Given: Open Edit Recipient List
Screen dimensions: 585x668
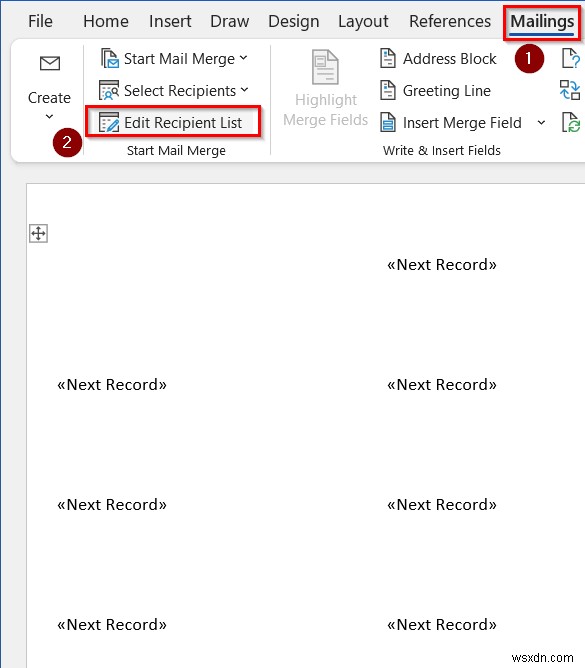Looking at the screenshot, I should (173, 122).
